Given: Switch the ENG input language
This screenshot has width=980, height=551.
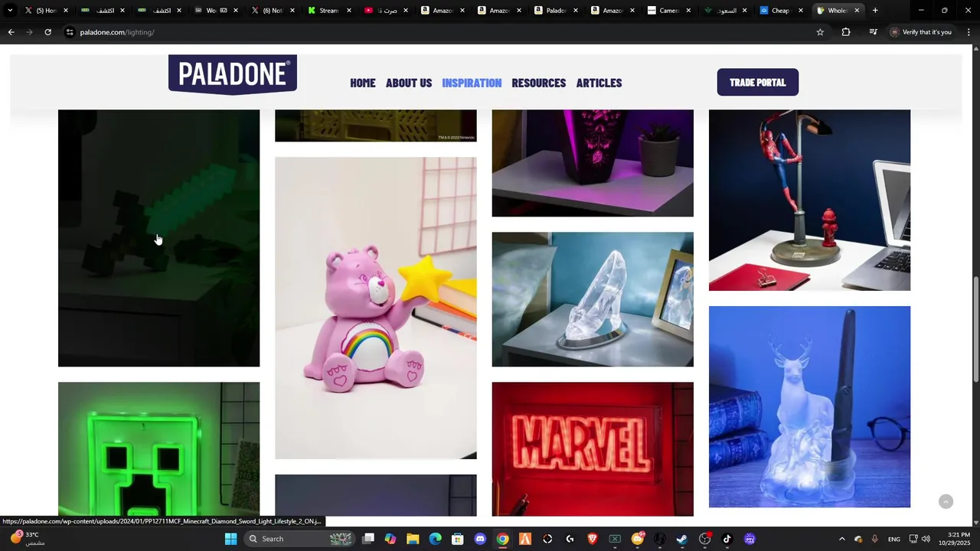Looking at the screenshot, I should [894, 540].
